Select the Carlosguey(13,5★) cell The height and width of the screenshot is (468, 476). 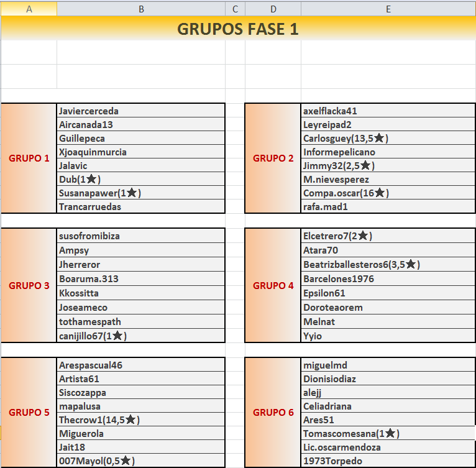387,139
